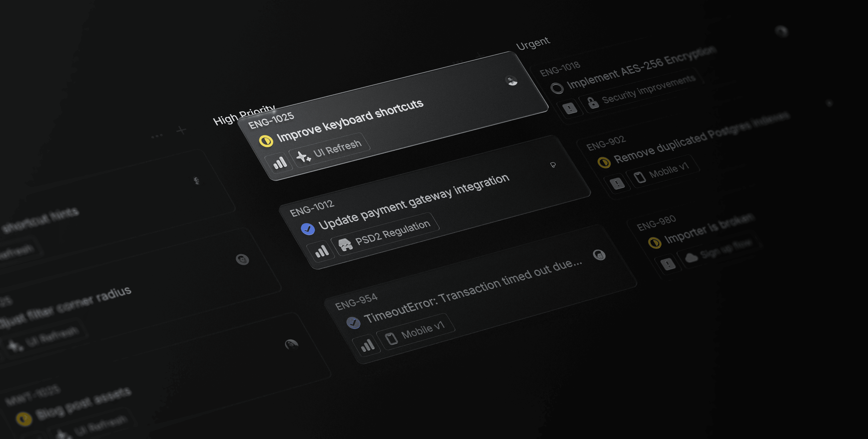
Task: Click the assignee avatar on ENG-954 card
Action: coord(599,255)
